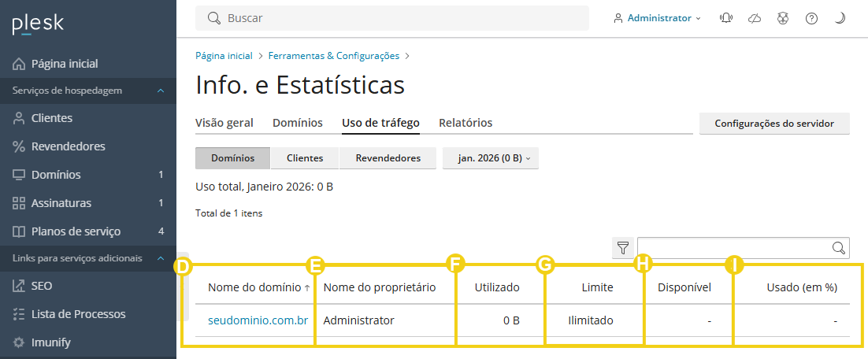Click the Disponível column header
868x359 pixels.
[x=684, y=287]
